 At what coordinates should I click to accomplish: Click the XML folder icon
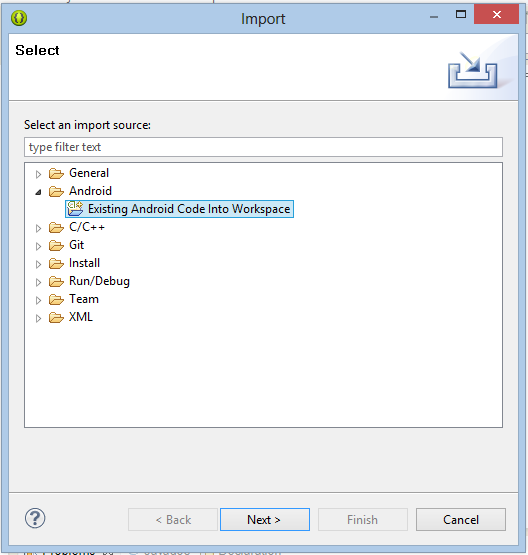pos(56,317)
